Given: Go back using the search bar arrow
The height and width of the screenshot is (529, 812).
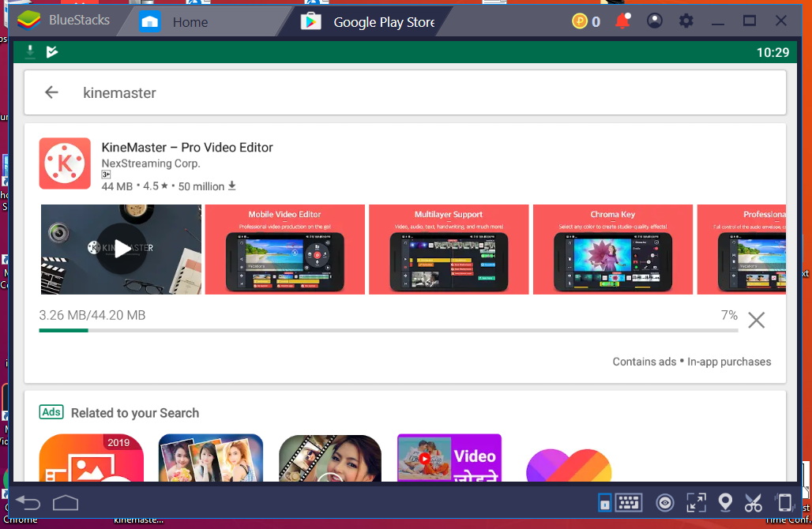Looking at the screenshot, I should click(51, 92).
